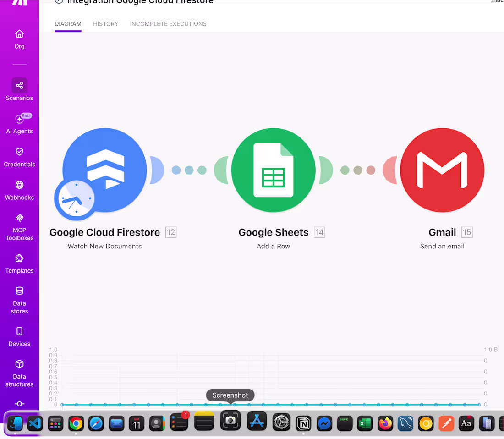Screen dimensions: 504x439
Task: Click the Add a Row label
Action: click(x=273, y=246)
